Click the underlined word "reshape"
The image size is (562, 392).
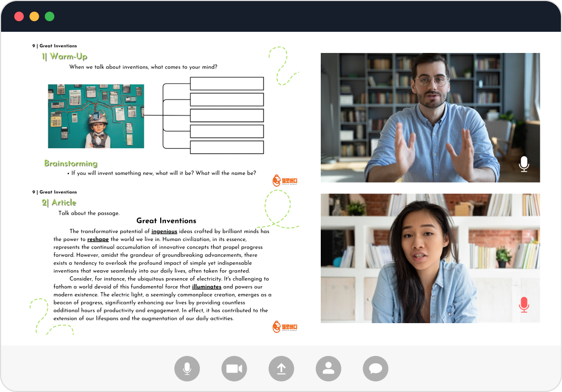coord(98,239)
